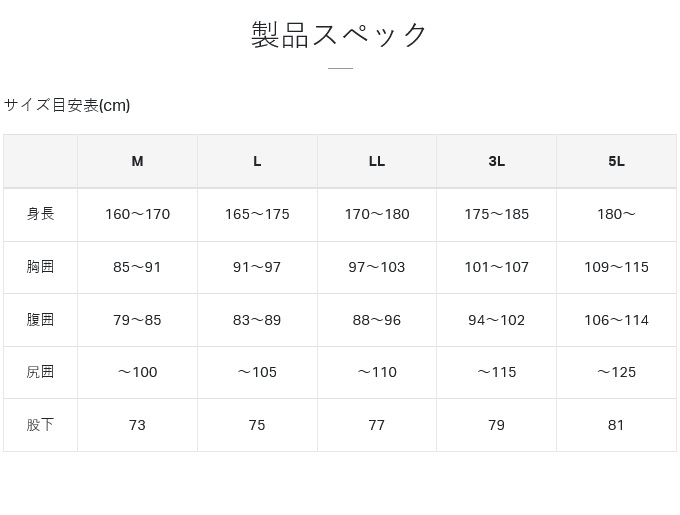Click the 101〜107 chest cell
This screenshot has width=680, height=515.
click(x=497, y=267)
